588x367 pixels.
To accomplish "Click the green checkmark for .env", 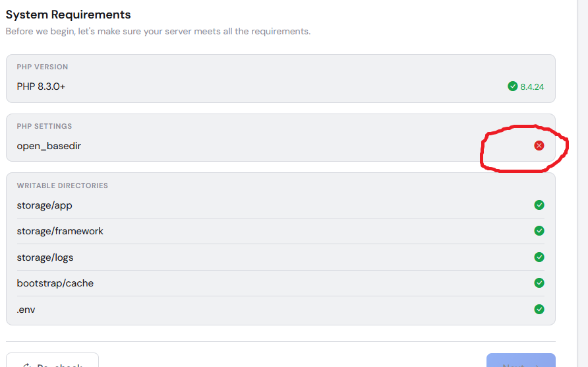I will tap(539, 309).
